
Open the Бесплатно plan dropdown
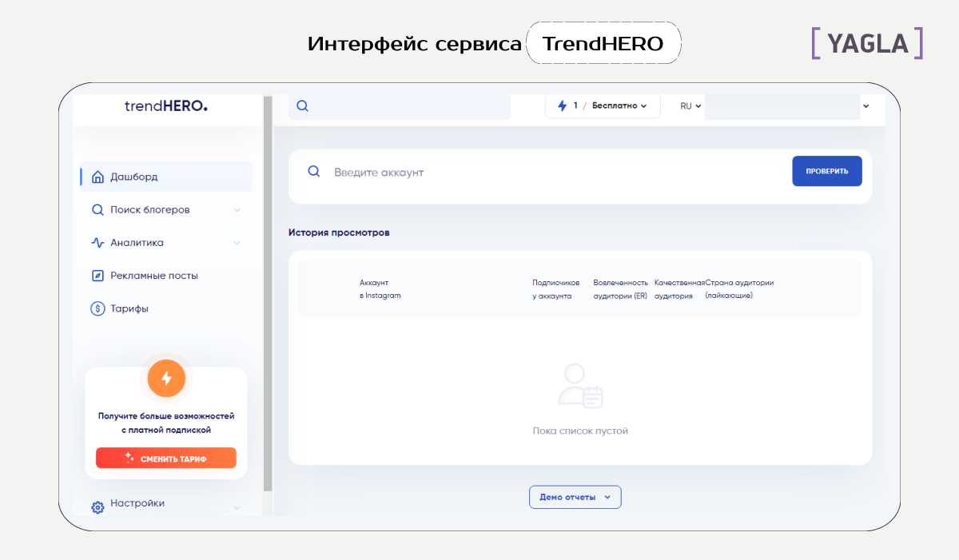(603, 105)
